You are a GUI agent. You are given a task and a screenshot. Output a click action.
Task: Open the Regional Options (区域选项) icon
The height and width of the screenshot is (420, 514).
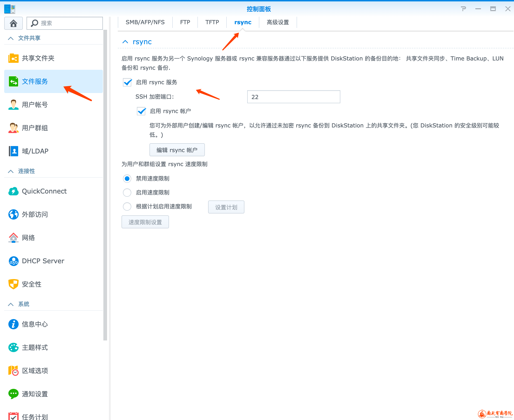click(13, 371)
